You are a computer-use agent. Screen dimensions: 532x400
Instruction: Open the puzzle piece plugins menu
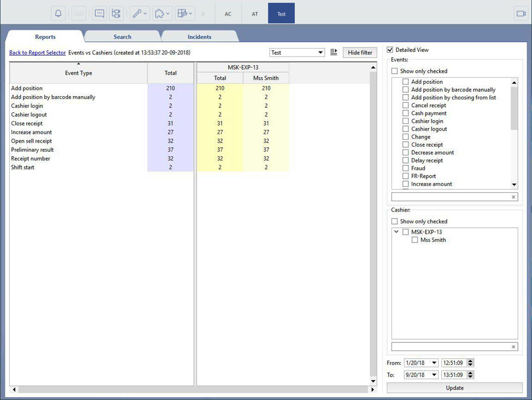[162, 14]
